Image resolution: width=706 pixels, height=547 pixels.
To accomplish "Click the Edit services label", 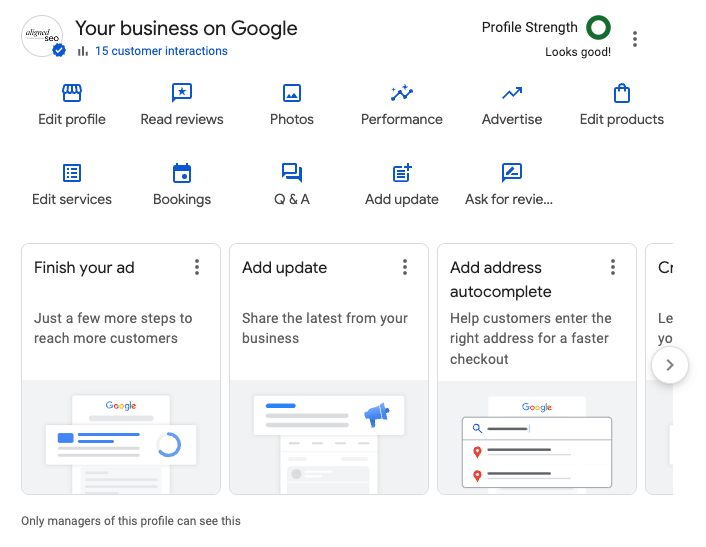I will [x=72, y=199].
